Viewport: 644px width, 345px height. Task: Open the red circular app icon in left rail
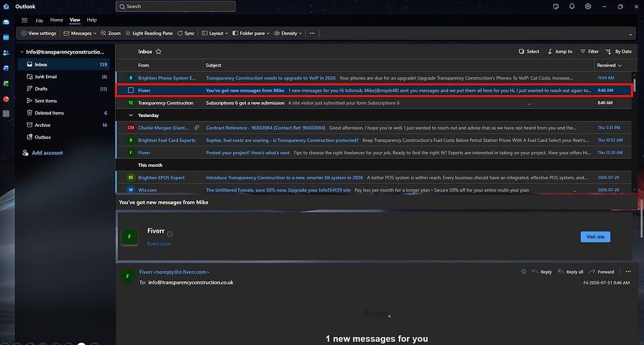pyautogui.click(x=6, y=99)
